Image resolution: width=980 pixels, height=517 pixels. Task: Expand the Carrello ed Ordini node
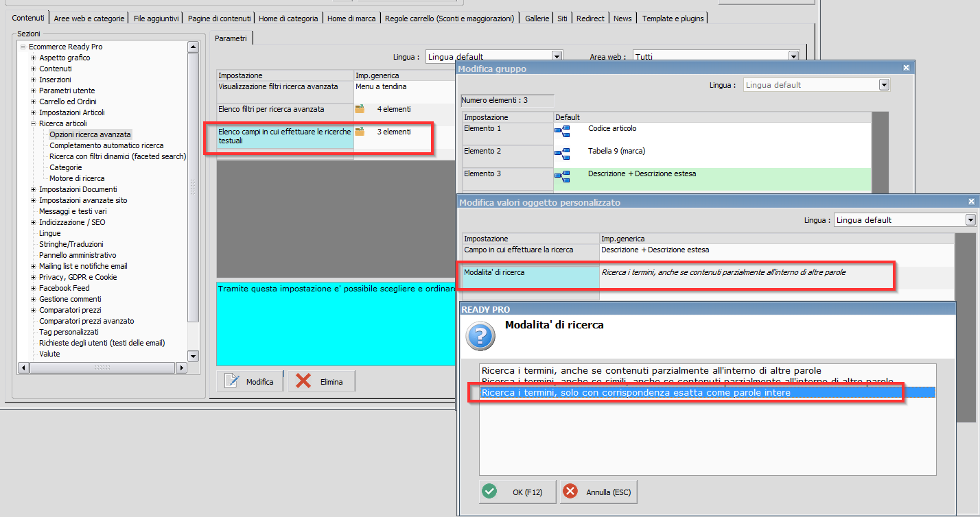point(33,101)
